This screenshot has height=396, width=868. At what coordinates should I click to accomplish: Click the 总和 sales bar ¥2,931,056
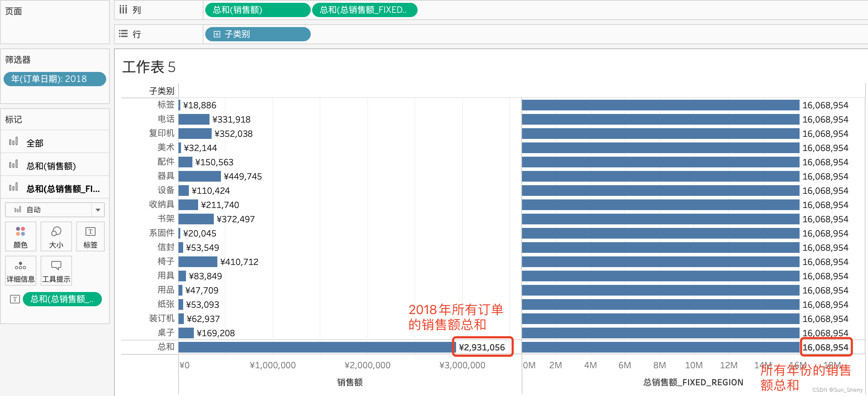(316, 347)
